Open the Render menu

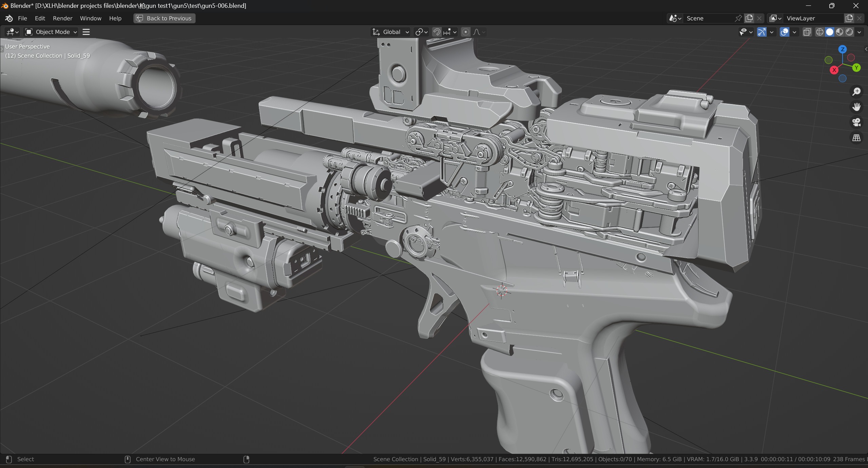click(x=62, y=18)
